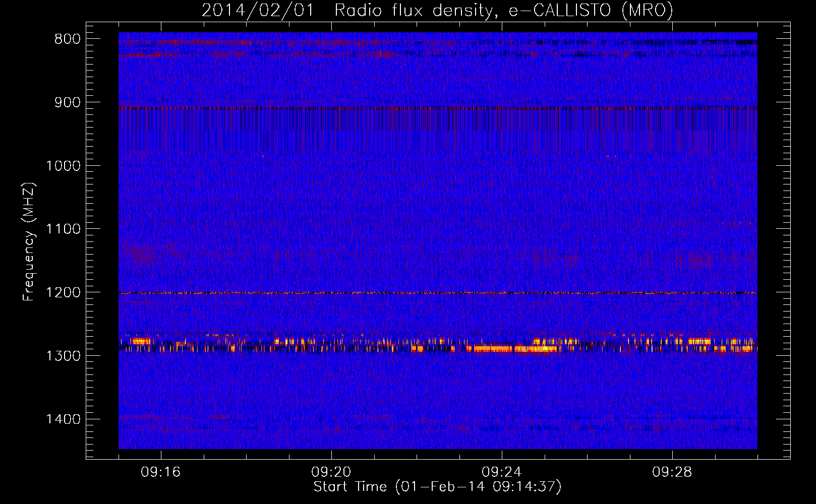The image size is (816, 504).
Task: Click the bright yellow burst near 09:24 at 1290 MHz
Action: (512, 348)
